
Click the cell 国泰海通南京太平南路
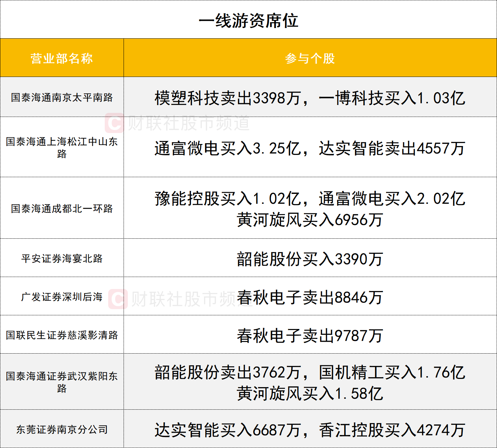click(62, 97)
